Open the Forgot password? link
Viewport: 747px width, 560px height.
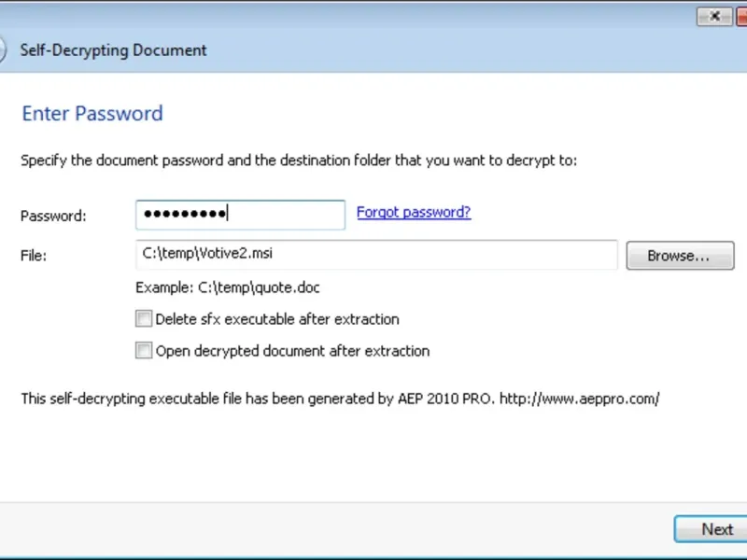(414, 212)
